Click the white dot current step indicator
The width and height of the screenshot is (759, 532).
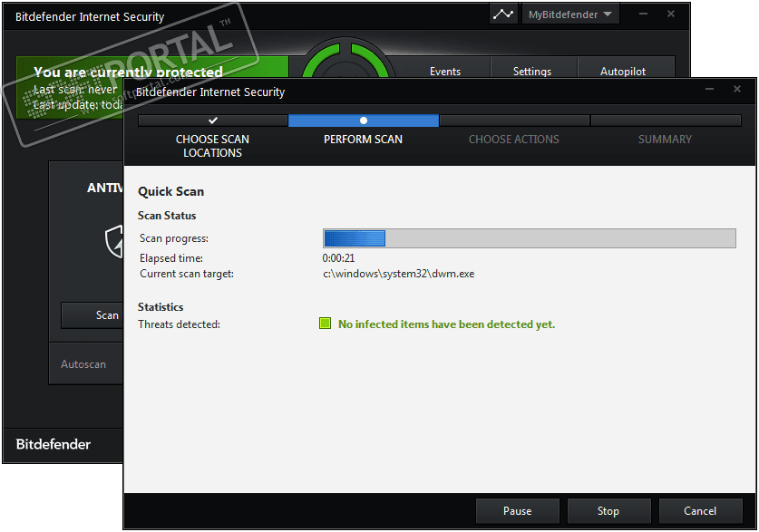click(364, 120)
